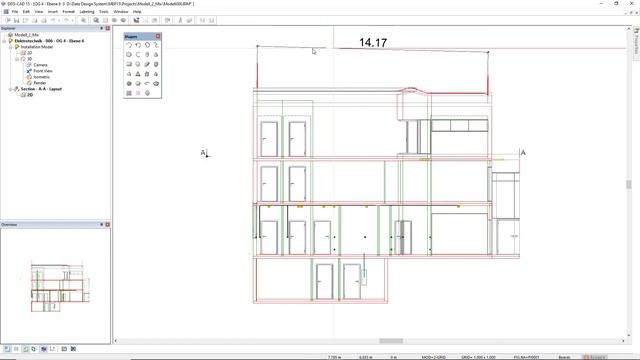Select the C-shaped arc tool in Shapes
The width and height of the screenshot is (640, 360).
tap(138, 55)
